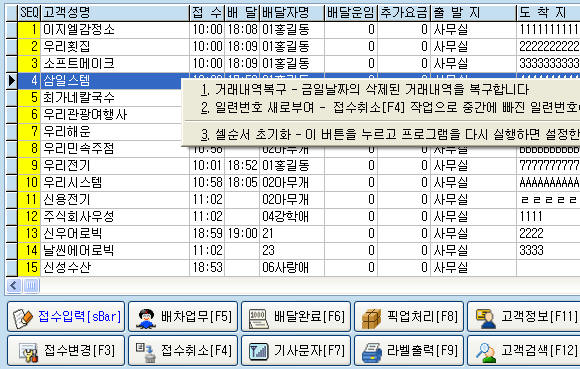Image resolution: width=580 pixels, height=369 pixels.
Task: Open 배차업무[F5] dispatch button
Action: coord(183,316)
